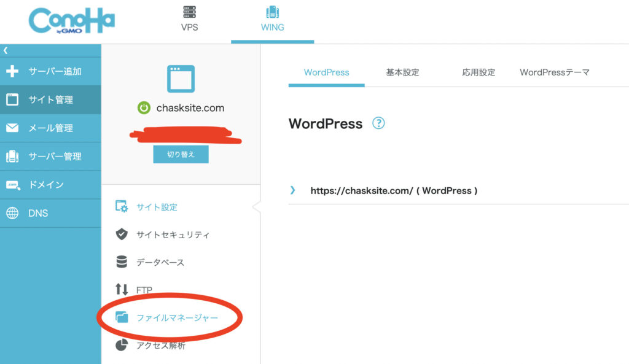This screenshot has width=629, height=364.
Task: Click the help question mark beside WordPress
Action: click(x=378, y=123)
